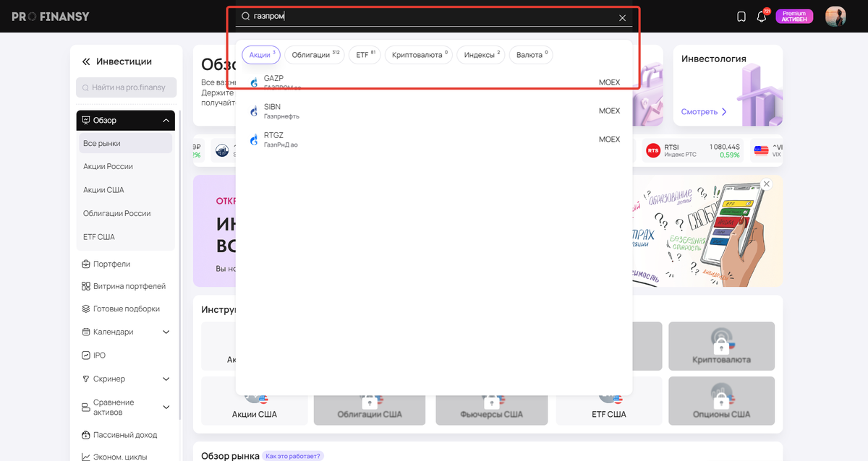The width and height of the screenshot is (868, 461).
Task: Open the bookmarks icon in header
Action: (741, 17)
